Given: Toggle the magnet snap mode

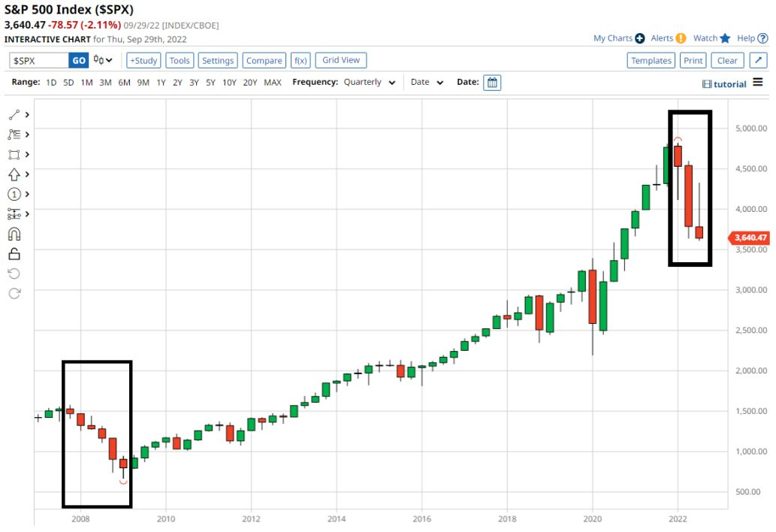Looking at the screenshot, I should coord(14,234).
